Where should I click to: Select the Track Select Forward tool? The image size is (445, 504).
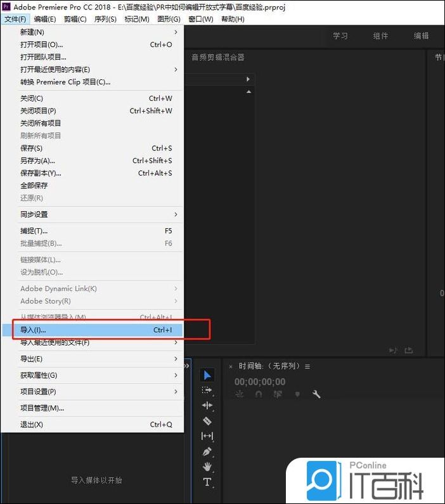[x=207, y=391]
